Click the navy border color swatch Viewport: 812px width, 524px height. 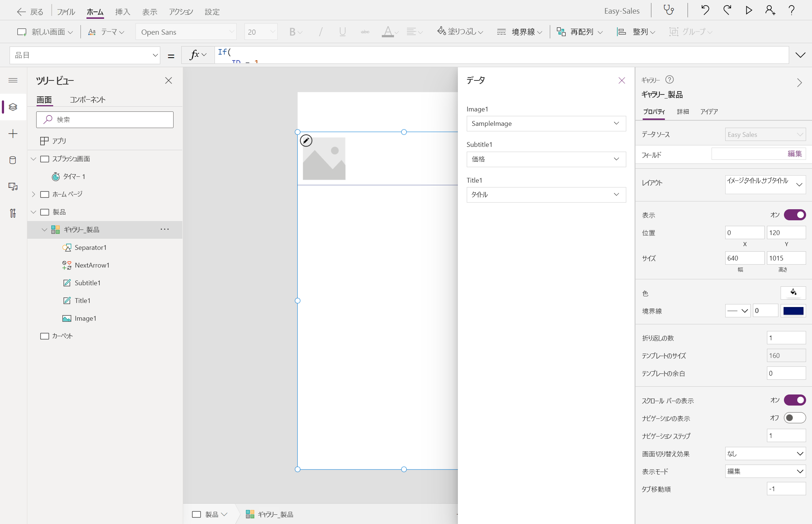coord(793,311)
